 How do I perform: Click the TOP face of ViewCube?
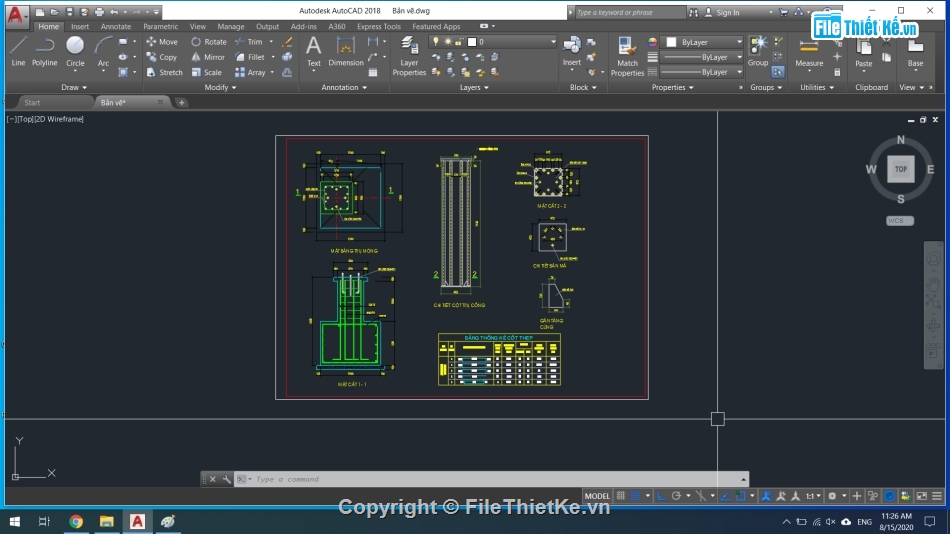[900, 169]
